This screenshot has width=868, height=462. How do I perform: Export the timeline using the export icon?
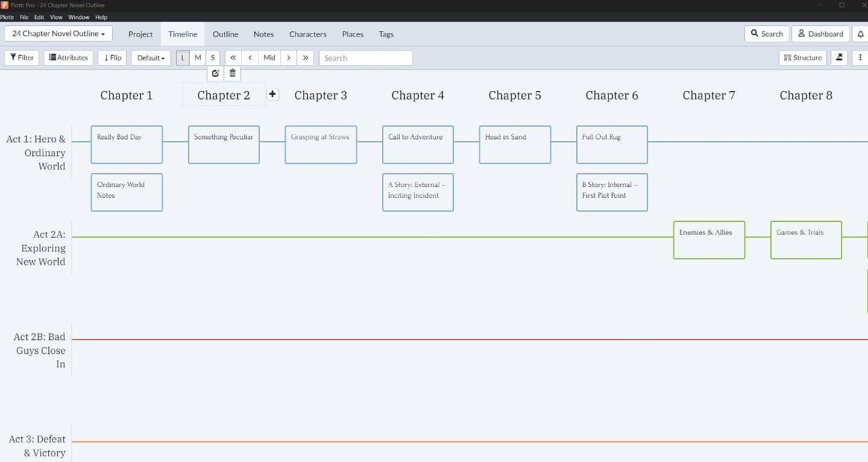(x=839, y=57)
